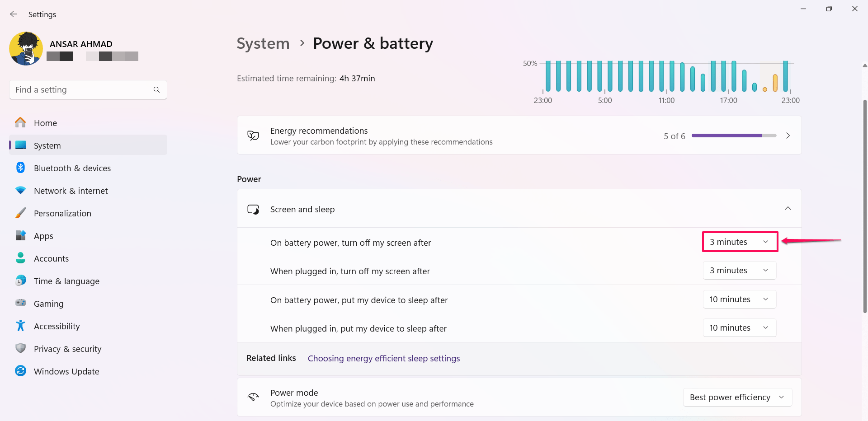Open Windows Update page
Viewport: 868px width, 421px height.
(x=66, y=371)
